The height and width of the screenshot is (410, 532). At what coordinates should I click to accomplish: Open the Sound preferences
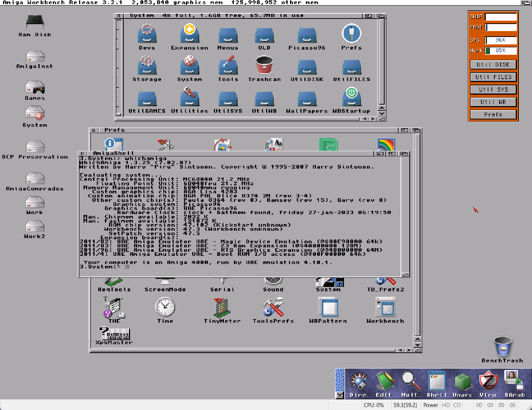pos(273,285)
